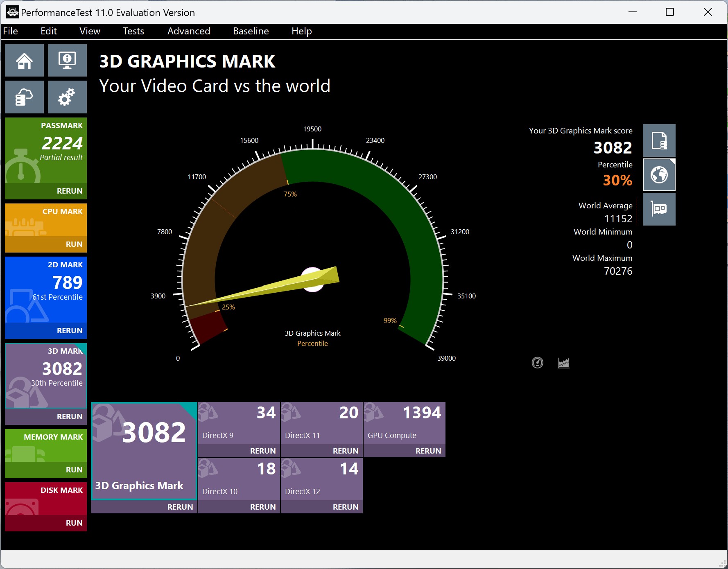
Task: Open the Help menu
Action: coord(302,31)
